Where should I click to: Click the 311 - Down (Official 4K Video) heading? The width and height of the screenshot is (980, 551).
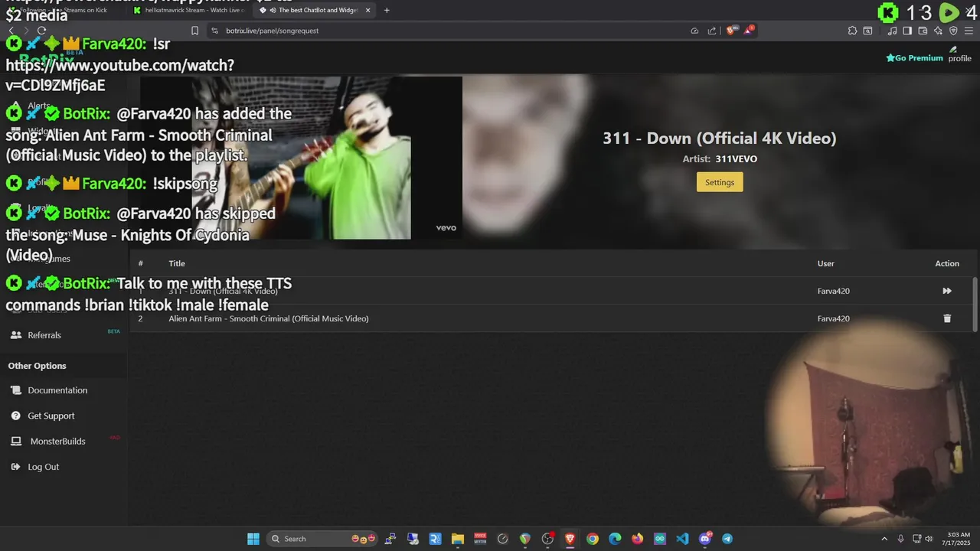tap(720, 139)
